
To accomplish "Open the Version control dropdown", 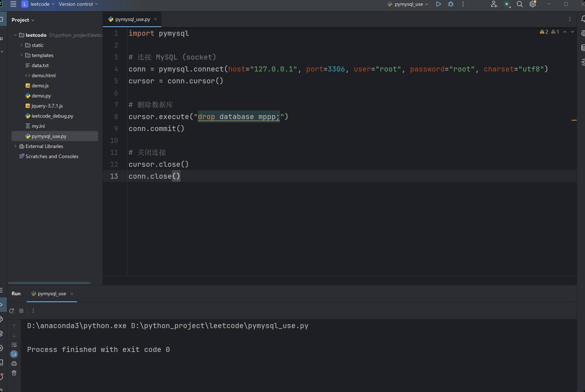I will tap(78, 4).
